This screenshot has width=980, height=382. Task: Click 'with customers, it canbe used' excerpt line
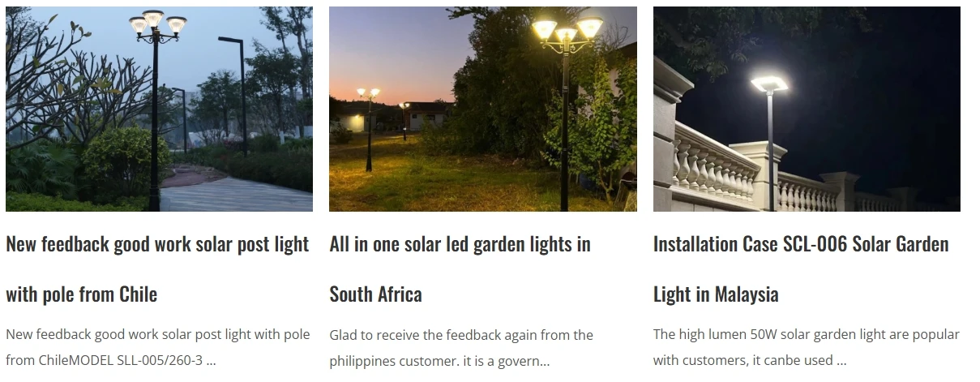(x=743, y=361)
